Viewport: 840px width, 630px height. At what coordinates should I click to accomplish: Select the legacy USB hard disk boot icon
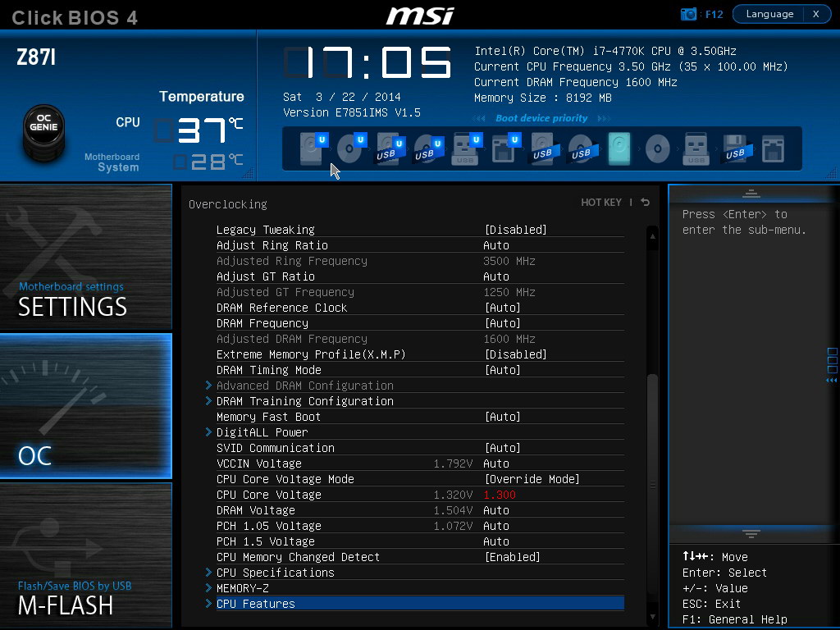pyautogui.click(x=544, y=148)
